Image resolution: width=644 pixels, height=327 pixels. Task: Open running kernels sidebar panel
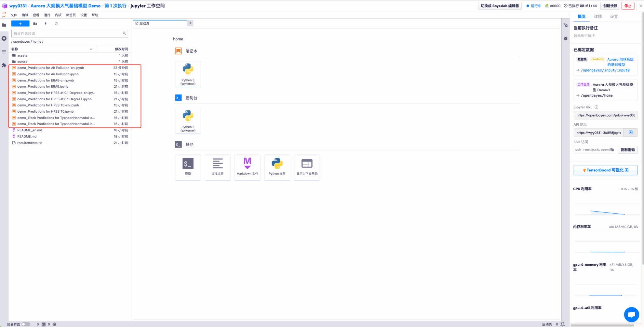point(4,38)
